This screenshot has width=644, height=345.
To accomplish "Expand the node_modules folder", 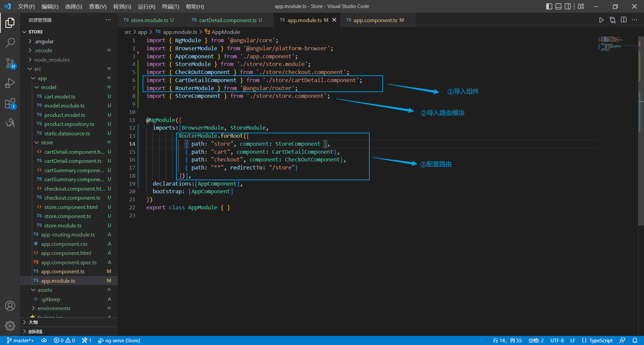I will pyautogui.click(x=52, y=60).
